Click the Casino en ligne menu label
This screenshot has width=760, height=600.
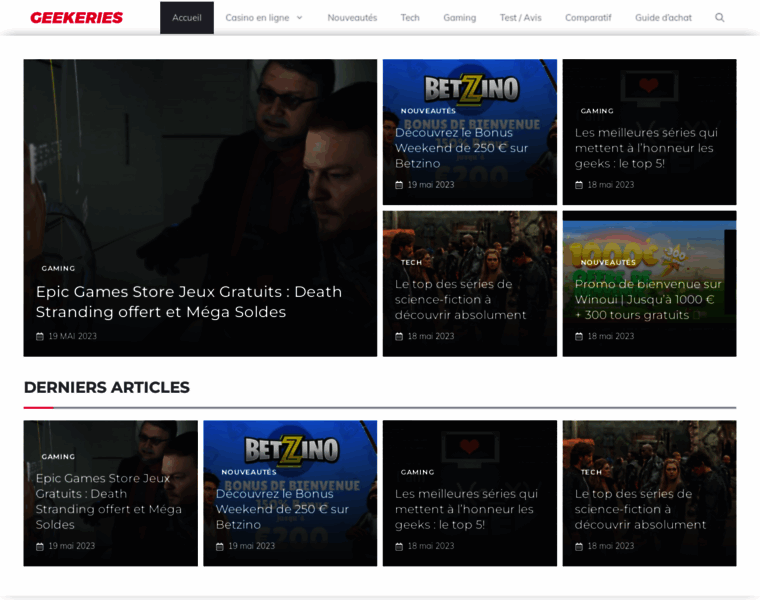(x=257, y=18)
